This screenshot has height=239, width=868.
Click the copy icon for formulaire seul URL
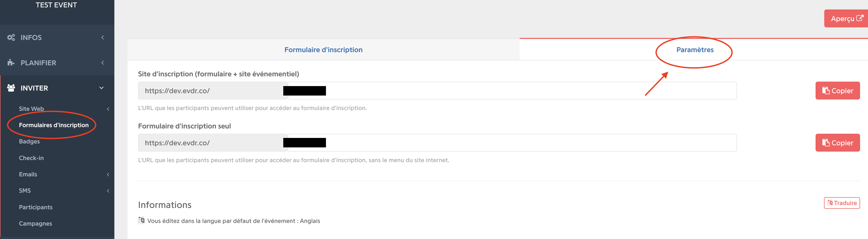826,143
